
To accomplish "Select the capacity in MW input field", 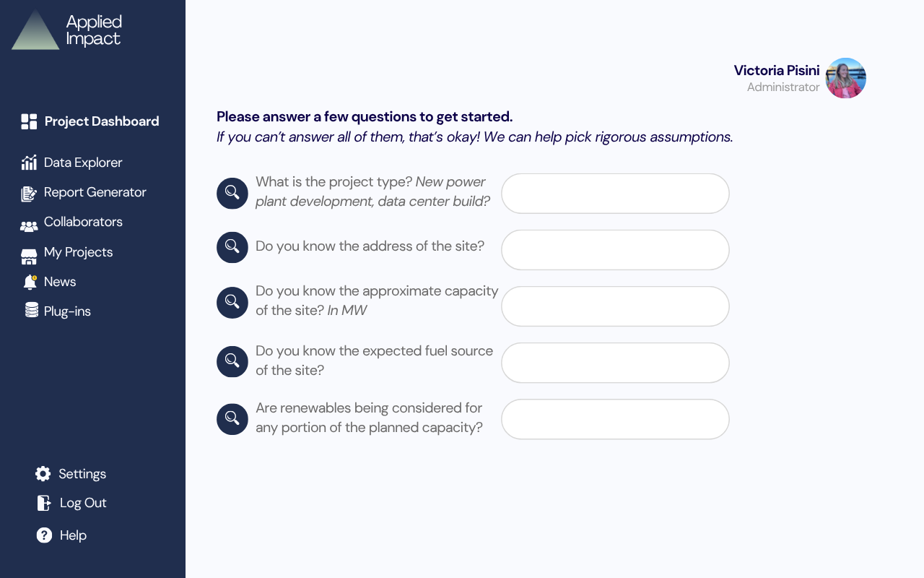I will (x=615, y=306).
